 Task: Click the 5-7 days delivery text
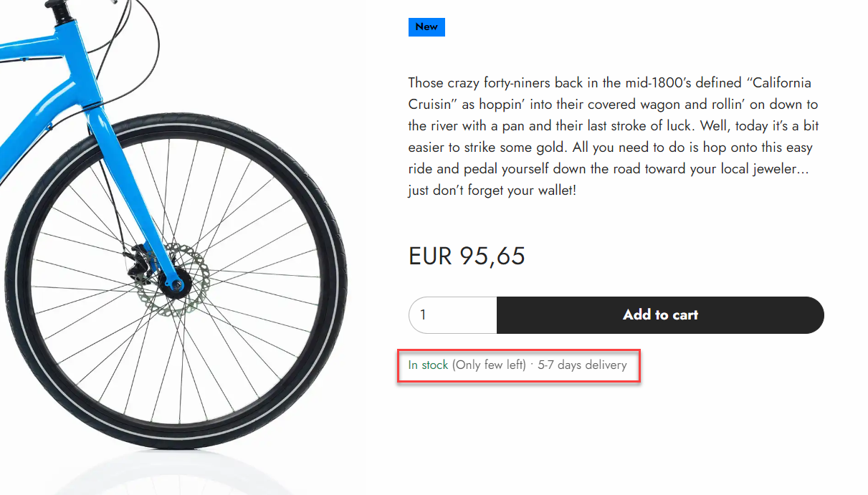[x=582, y=365]
